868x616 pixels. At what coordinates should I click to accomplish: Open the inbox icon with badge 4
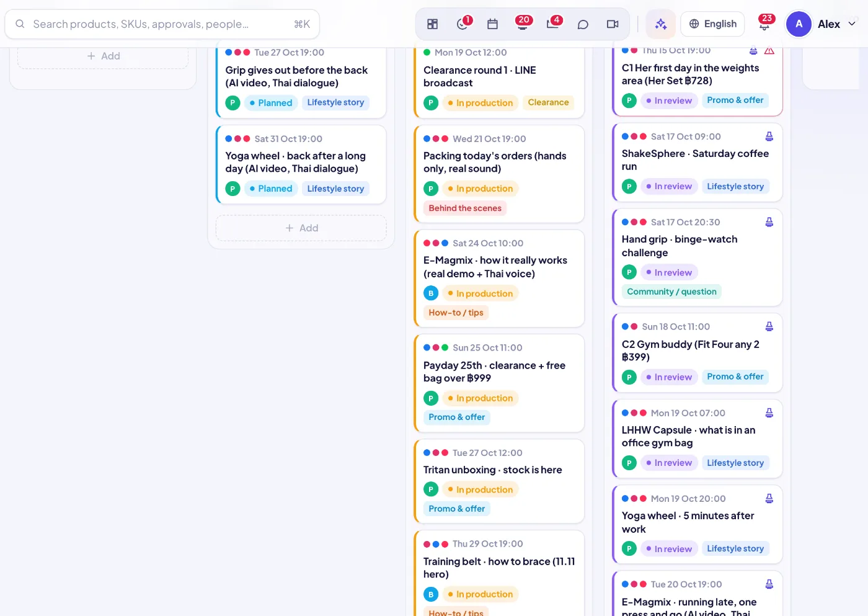click(554, 24)
